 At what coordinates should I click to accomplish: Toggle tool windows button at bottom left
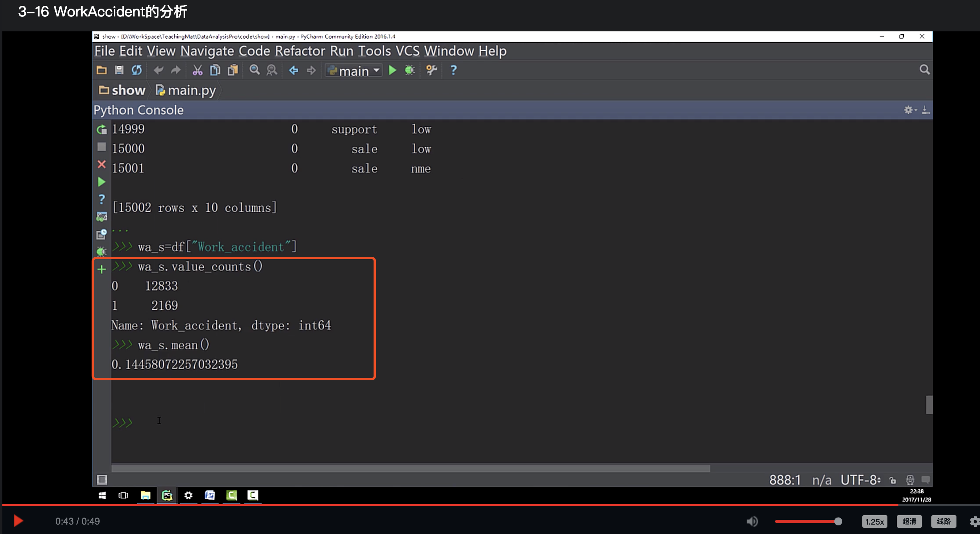coord(102,480)
